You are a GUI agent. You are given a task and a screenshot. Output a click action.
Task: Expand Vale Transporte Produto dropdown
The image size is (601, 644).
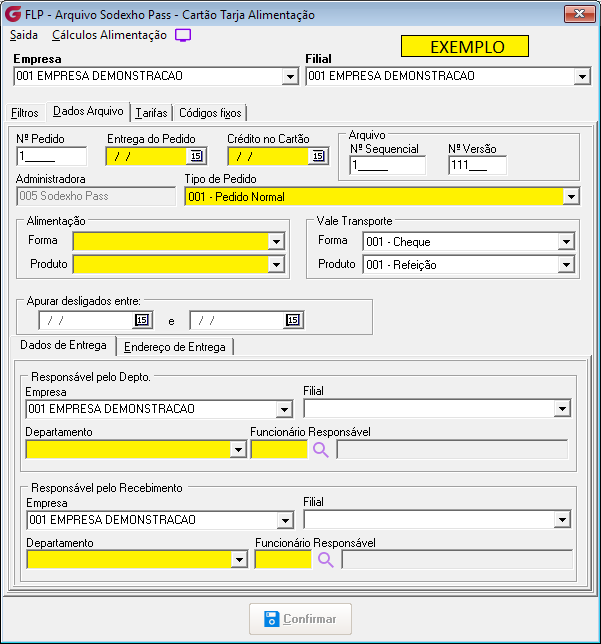pyautogui.click(x=566, y=264)
